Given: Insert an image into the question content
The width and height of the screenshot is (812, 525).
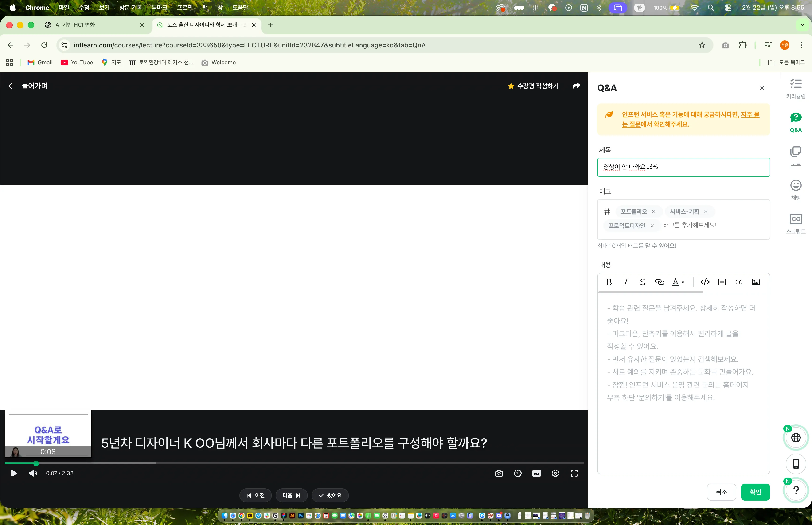Looking at the screenshot, I should pyautogui.click(x=756, y=282).
